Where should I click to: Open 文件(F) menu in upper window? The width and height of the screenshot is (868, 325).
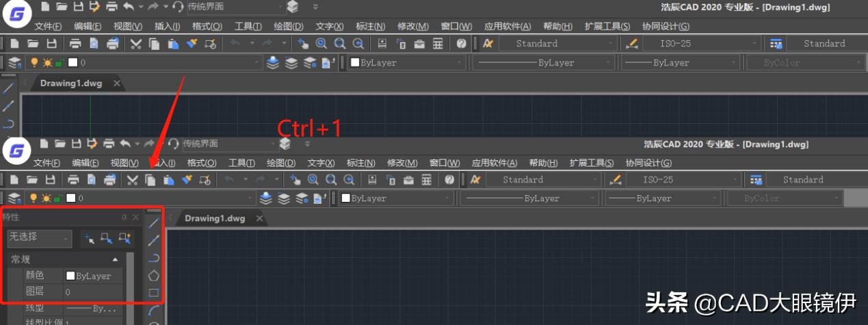click(x=48, y=27)
